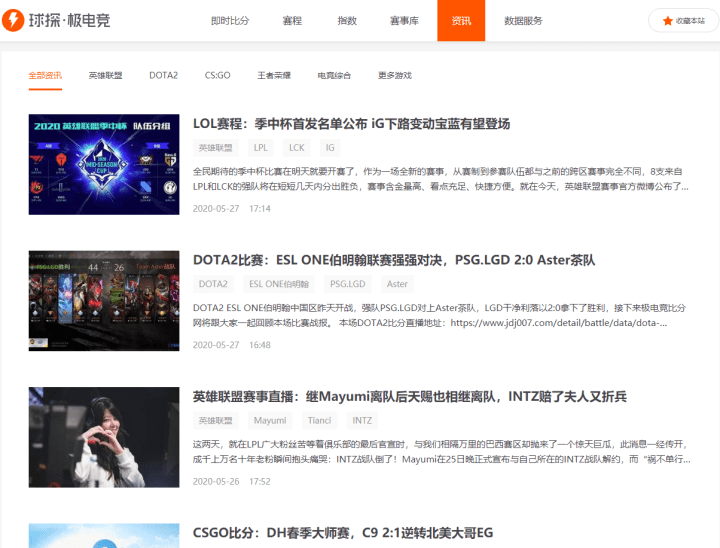Click the 2020-05-27 17:14 timestamp

231,209
